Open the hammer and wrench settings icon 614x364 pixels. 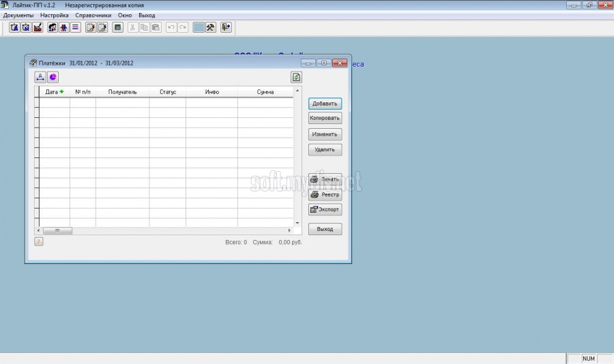[x=211, y=27]
